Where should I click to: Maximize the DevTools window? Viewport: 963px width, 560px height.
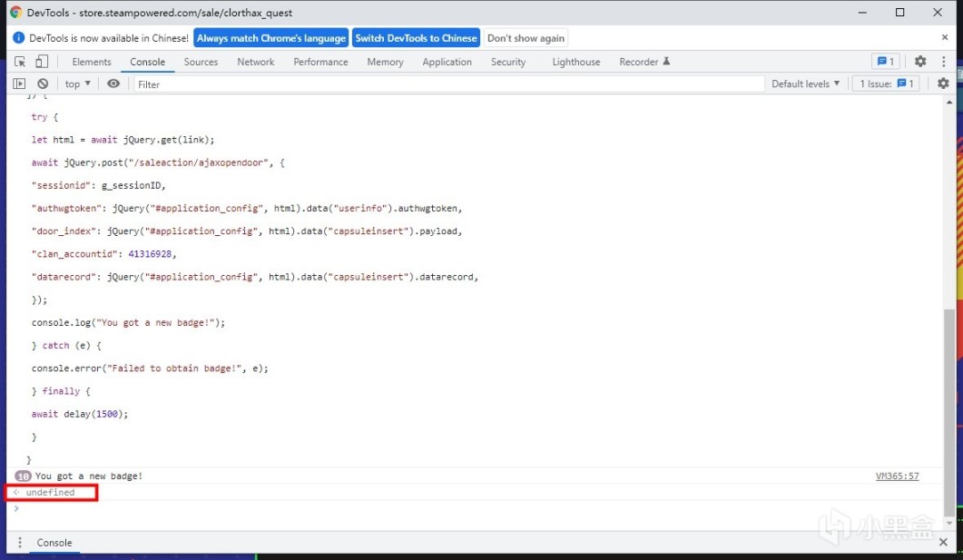pos(899,13)
